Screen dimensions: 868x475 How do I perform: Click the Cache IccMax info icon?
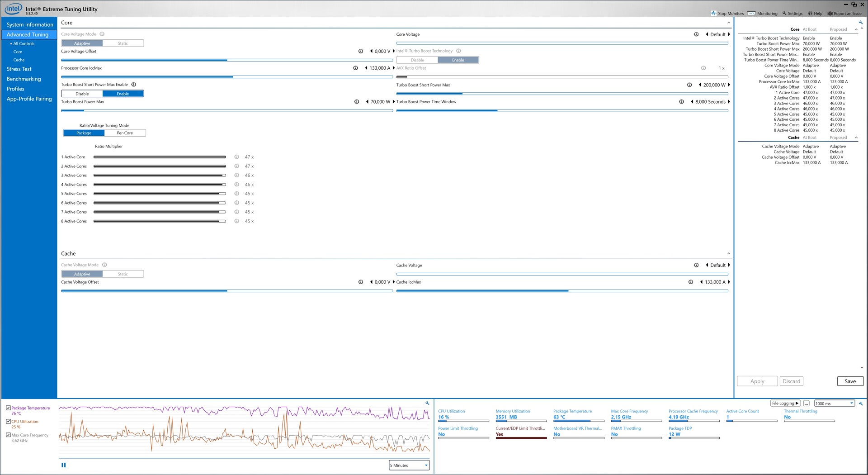click(x=691, y=282)
